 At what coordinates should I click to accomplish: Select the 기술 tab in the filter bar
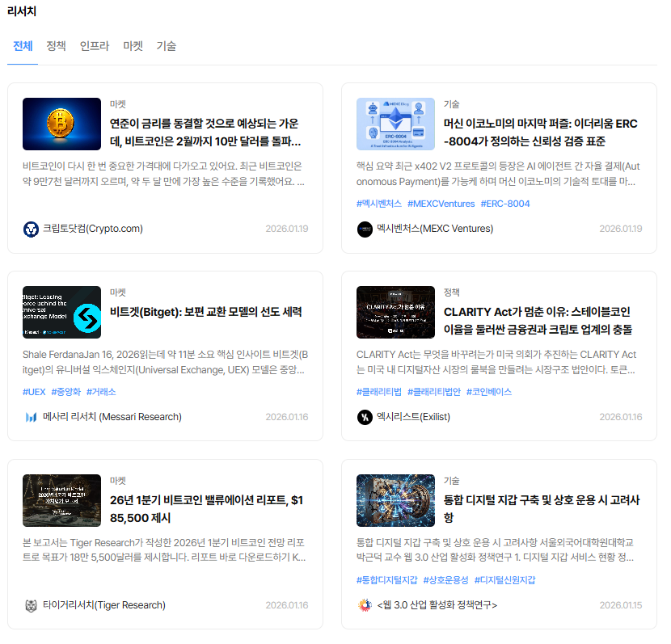[167, 46]
